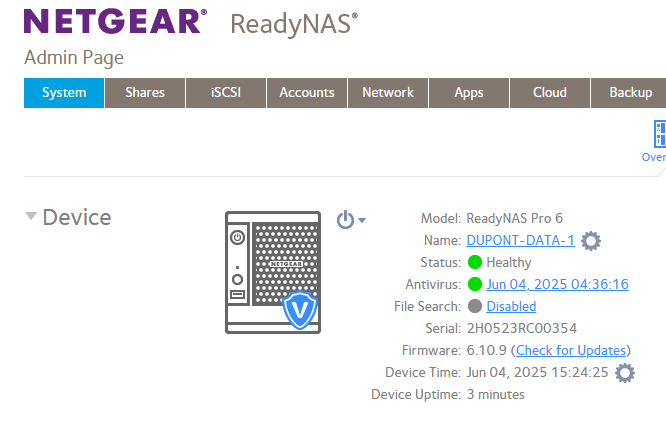Click the gear icon beside Device Time
This screenshot has height=437, width=666.
[x=625, y=373]
